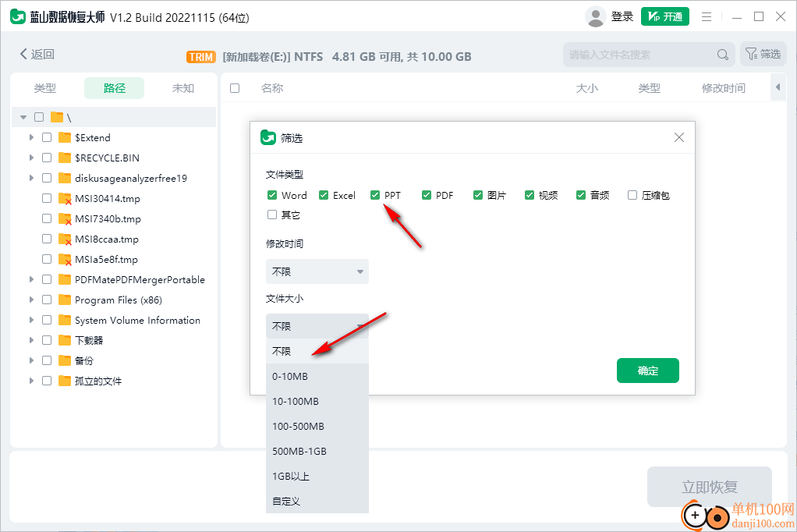Switch to the 未知 tab
Screen dimensions: 797x532
183,88
